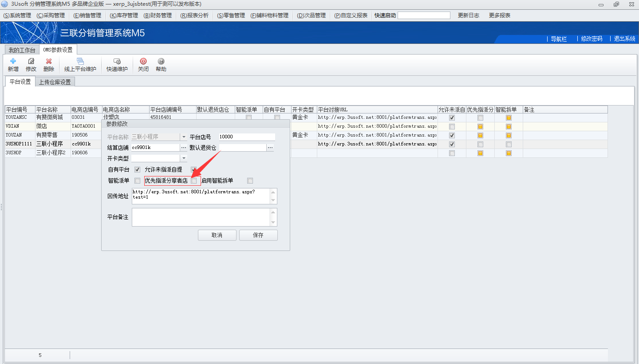Click the down arrow in the 回传地址 box
This screenshot has width=639, height=364.
(x=273, y=200)
